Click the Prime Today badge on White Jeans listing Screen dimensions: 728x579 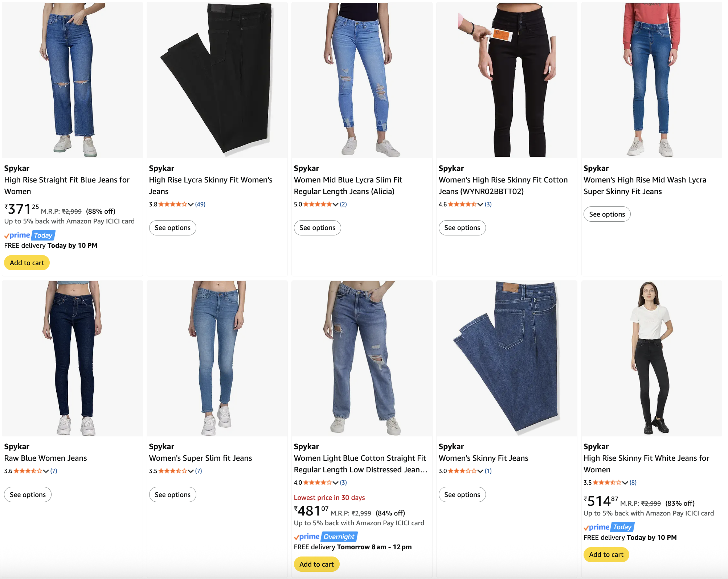pos(608,527)
